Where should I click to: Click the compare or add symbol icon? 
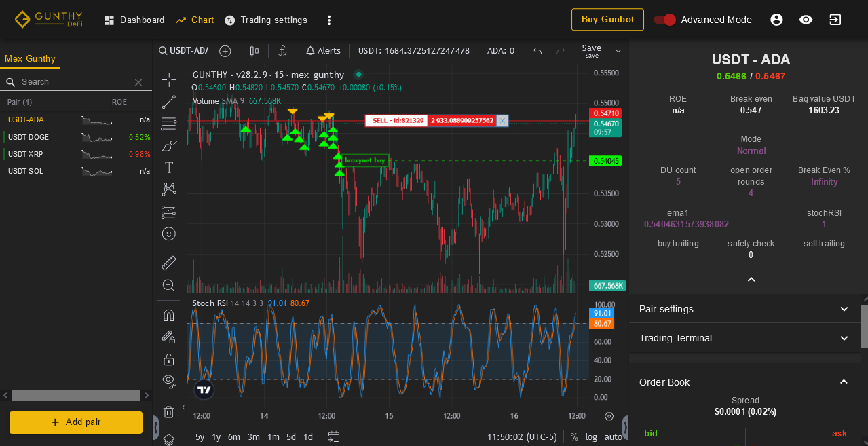click(225, 51)
